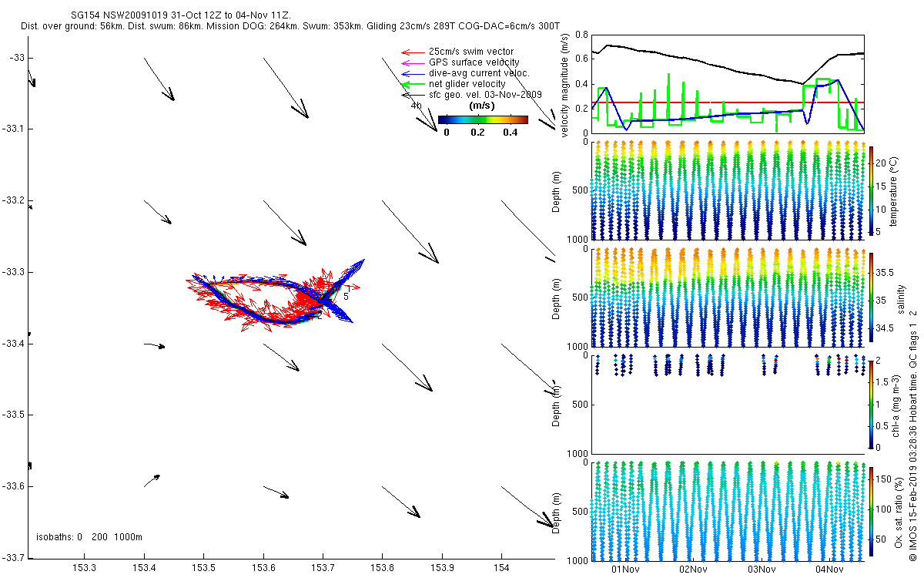The width and height of the screenshot is (924, 578).
Task: Click the horizontal (m/s) velocity colorbar
Action: (x=483, y=119)
